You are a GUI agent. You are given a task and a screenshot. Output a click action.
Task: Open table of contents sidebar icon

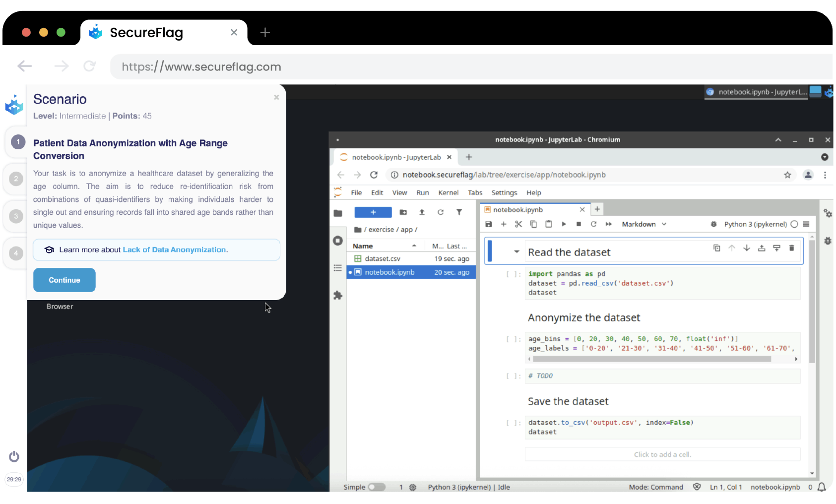click(x=338, y=268)
